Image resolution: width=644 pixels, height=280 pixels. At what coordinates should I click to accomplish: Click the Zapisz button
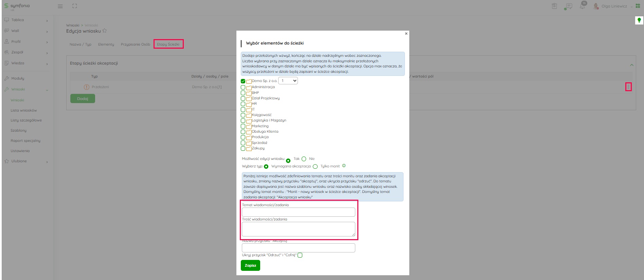tap(250, 265)
